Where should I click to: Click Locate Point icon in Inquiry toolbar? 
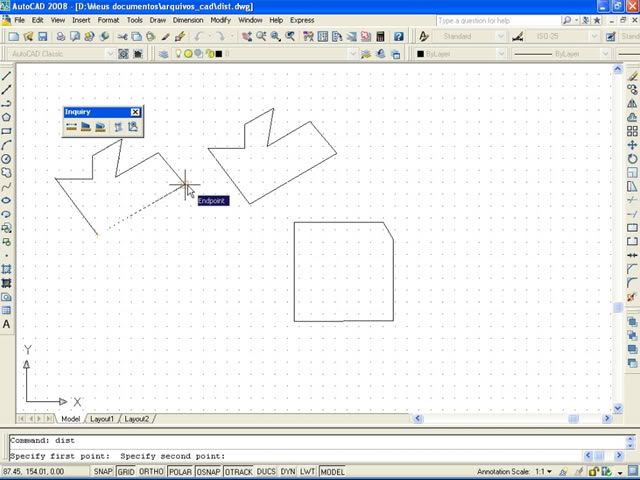[133, 127]
